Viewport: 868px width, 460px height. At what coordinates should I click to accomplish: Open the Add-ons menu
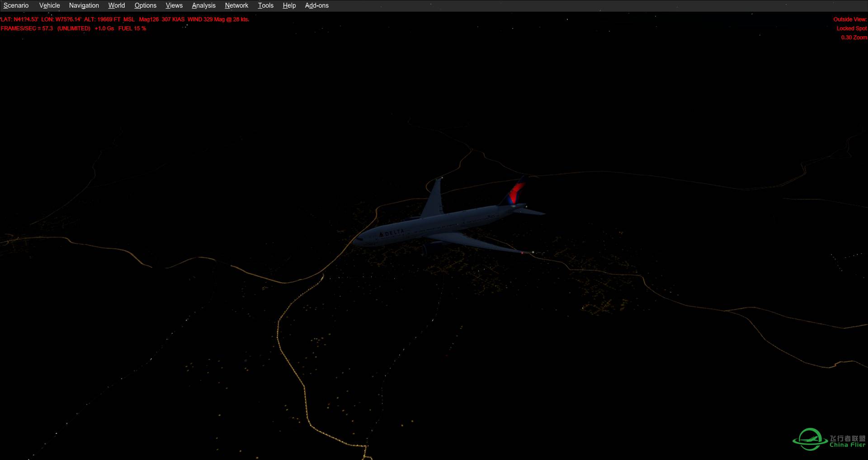point(316,5)
